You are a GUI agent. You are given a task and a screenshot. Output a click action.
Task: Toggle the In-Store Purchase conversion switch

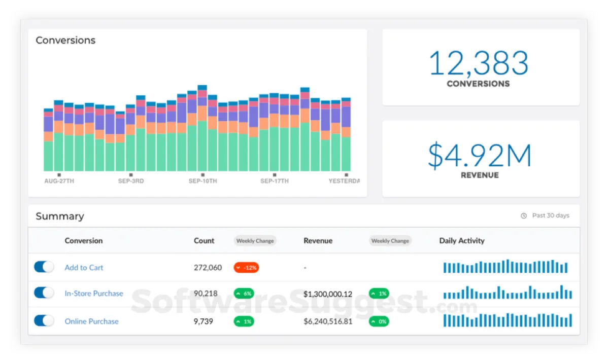(44, 293)
